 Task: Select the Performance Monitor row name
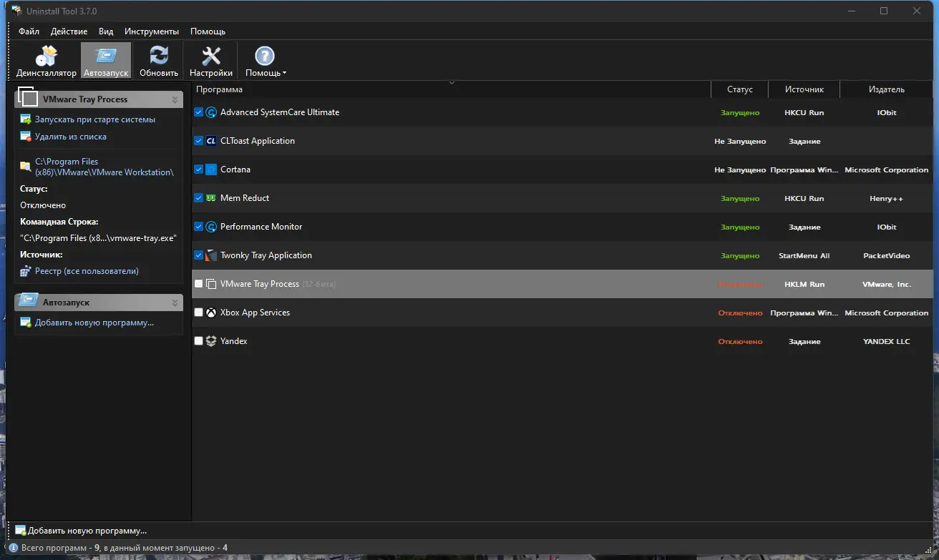click(261, 227)
